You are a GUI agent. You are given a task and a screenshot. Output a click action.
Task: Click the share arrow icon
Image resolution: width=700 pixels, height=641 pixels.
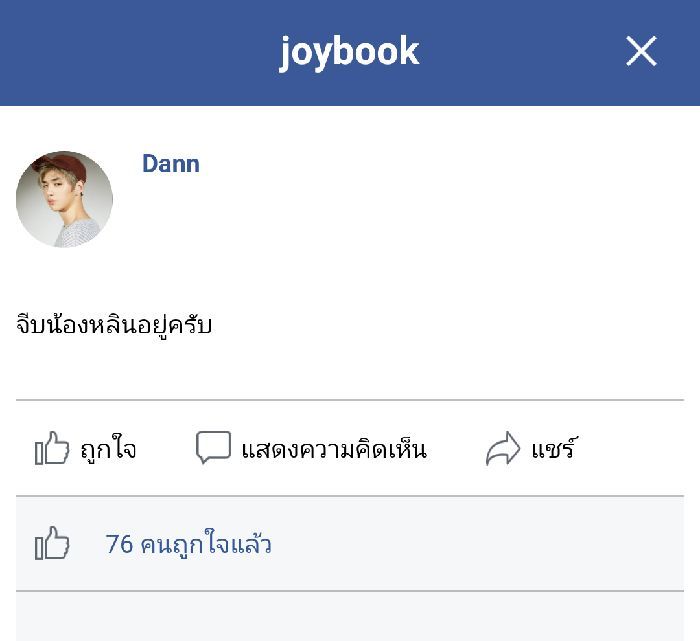503,449
